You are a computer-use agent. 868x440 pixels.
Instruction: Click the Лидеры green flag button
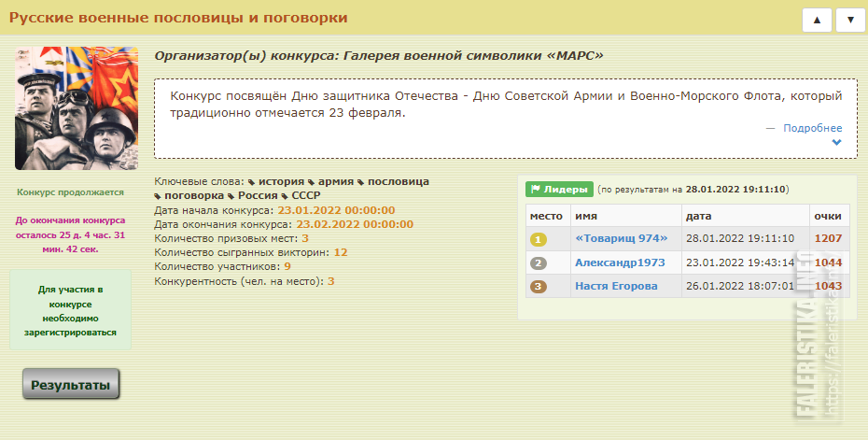[559, 189]
